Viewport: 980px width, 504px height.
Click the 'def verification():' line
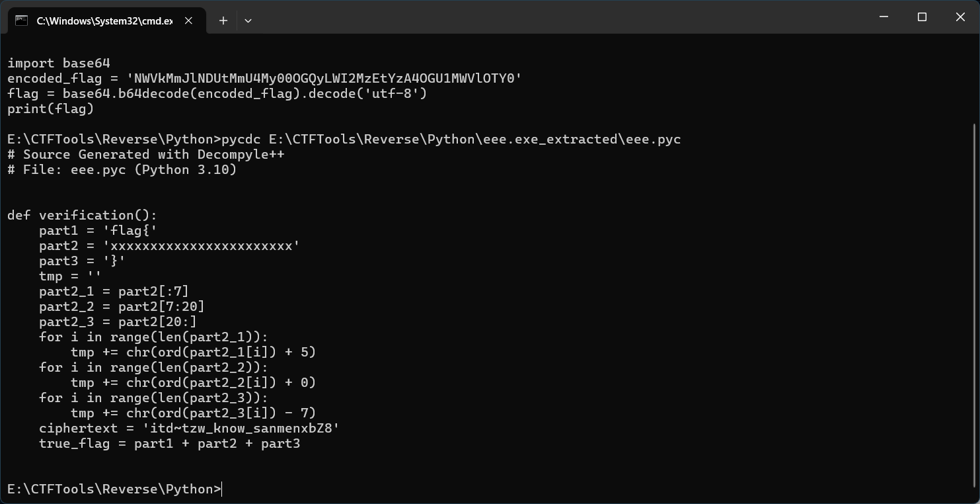click(82, 216)
